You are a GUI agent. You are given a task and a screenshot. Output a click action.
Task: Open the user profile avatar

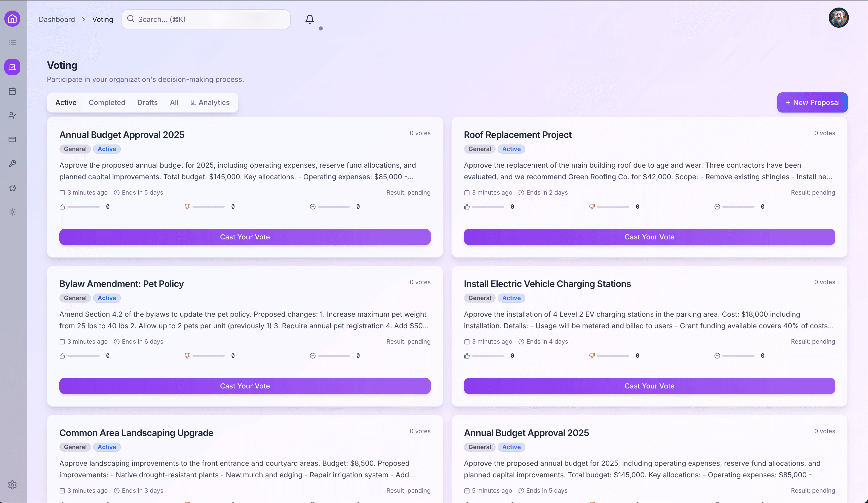coord(838,18)
